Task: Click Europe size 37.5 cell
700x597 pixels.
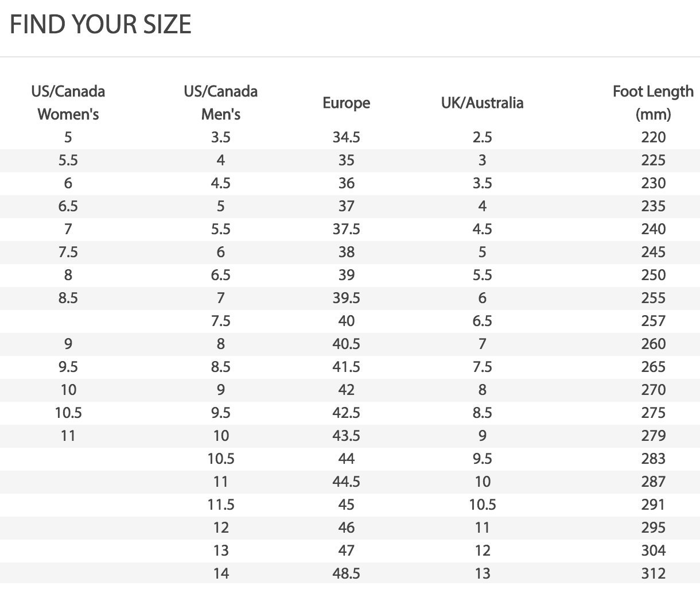Action: coord(346,229)
